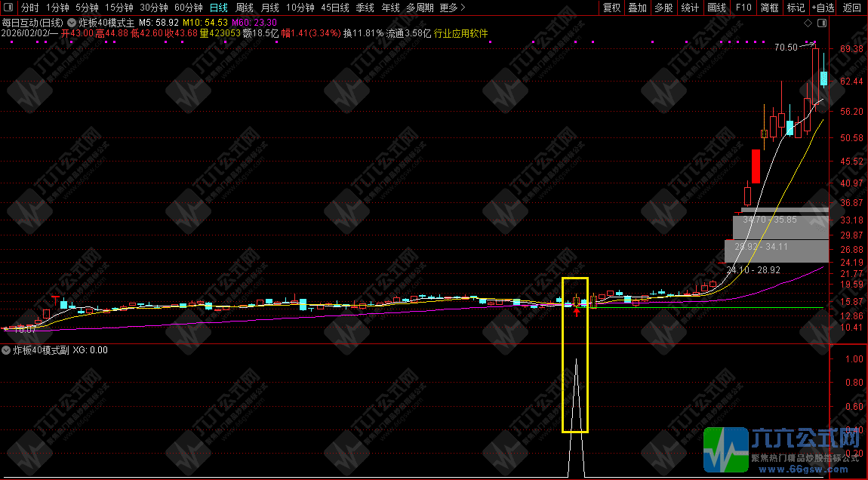Image resolution: width=868 pixels, height=480 pixels.
Task: Switch to the 周线 weekly period tab
Action: coord(245,8)
